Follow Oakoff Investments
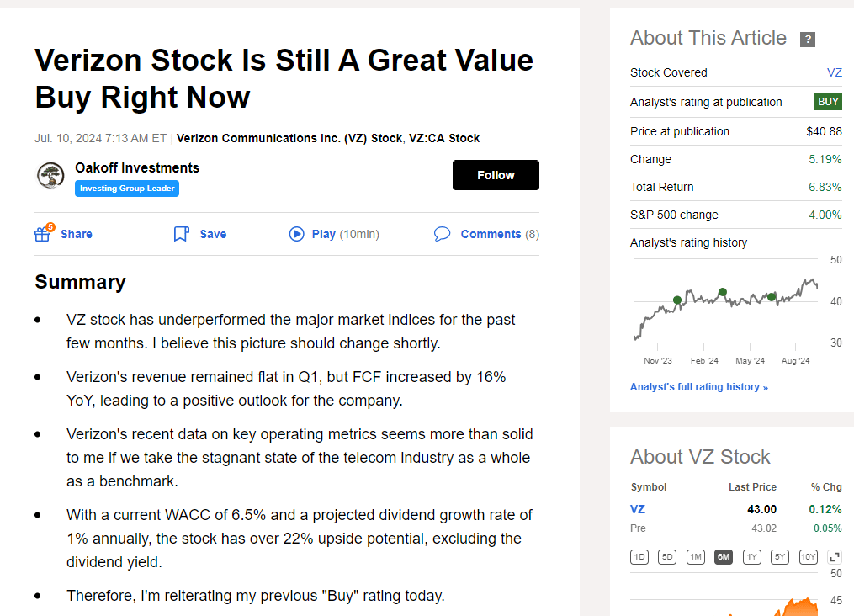The image size is (854, 616). pos(496,175)
